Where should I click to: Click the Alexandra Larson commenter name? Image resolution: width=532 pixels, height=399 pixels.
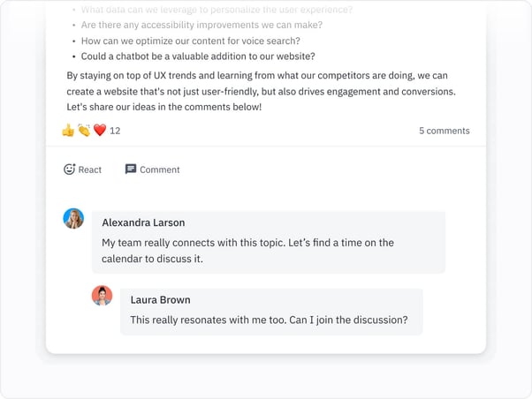coord(143,222)
